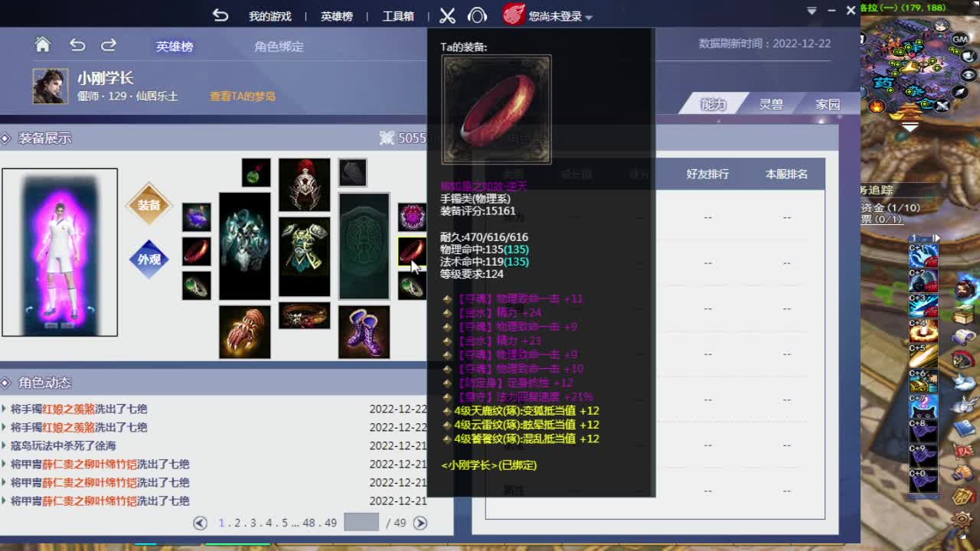Open the 工具箱 menu
The width and height of the screenshot is (980, 551).
398,16
